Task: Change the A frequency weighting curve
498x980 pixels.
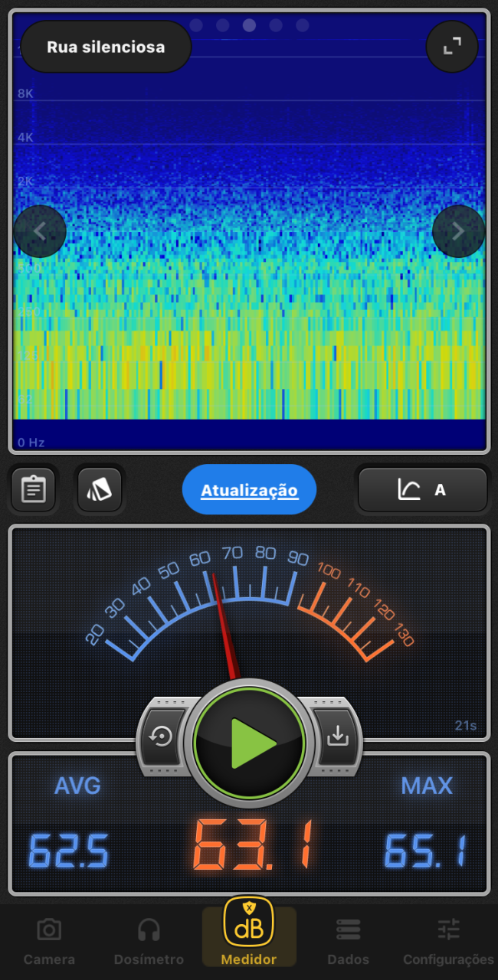Action: click(x=422, y=489)
